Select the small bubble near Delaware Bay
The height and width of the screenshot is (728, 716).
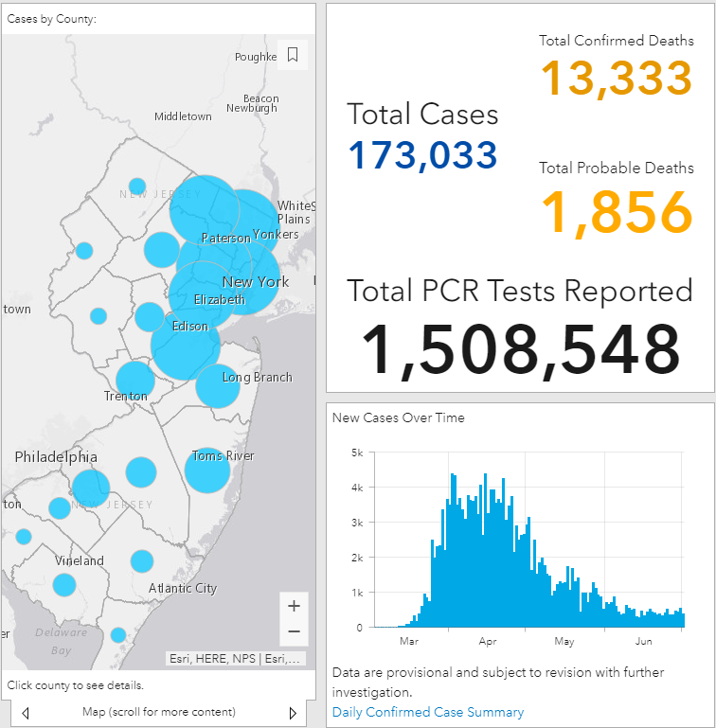tap(118, 634)
